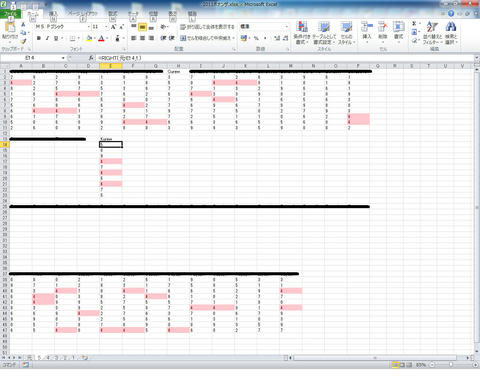Click the wrap text button

coord(207,27)
